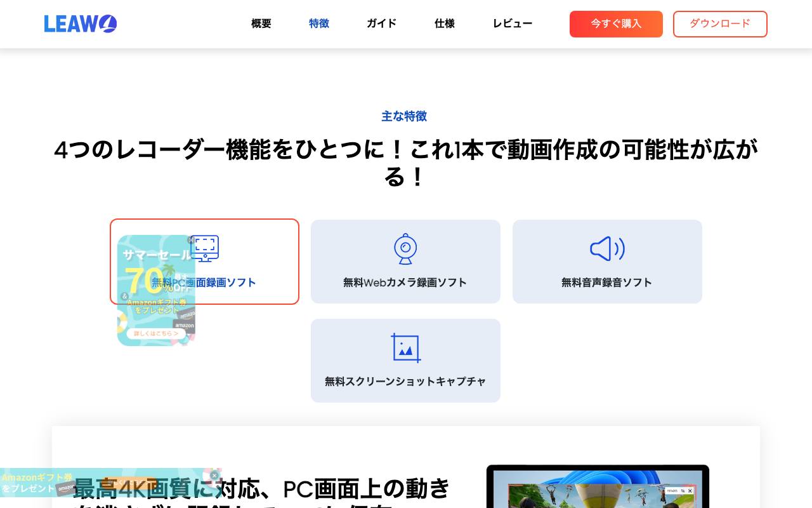Click the 今すぐ購入 buy button
812x508 pixels.
616,24
